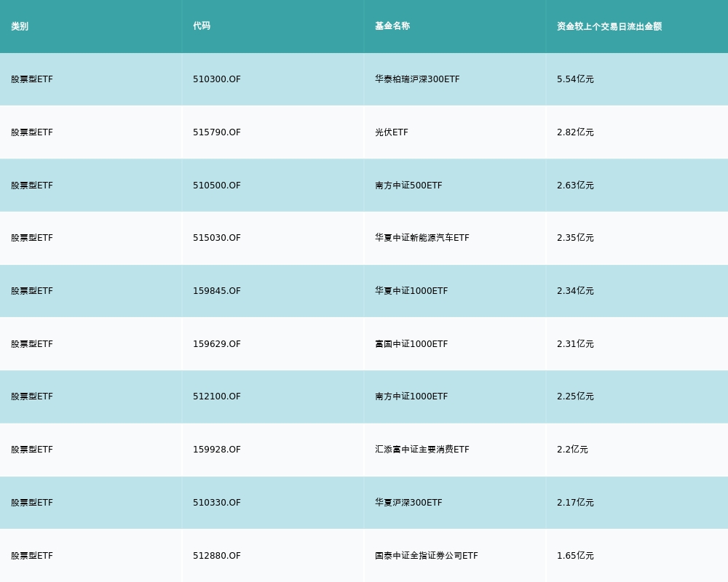Click 股票型ETF in the 159629.OF row

tap(32, 344)
